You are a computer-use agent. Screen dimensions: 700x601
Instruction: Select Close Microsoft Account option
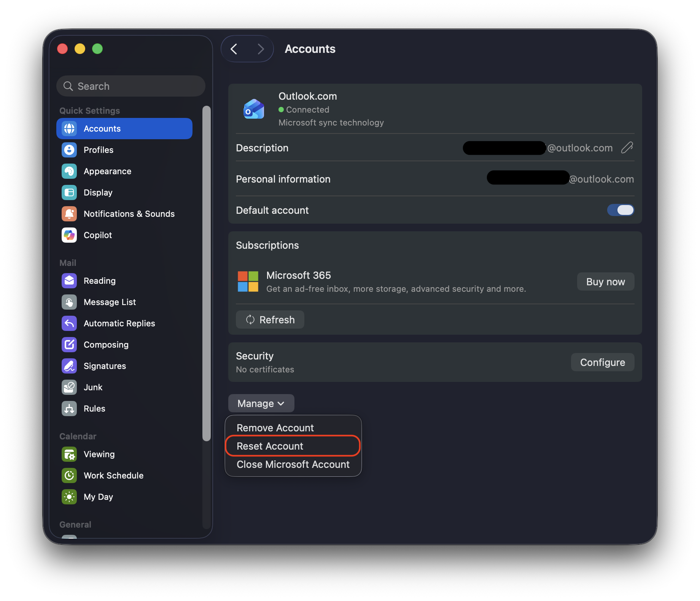coord(293,464)
